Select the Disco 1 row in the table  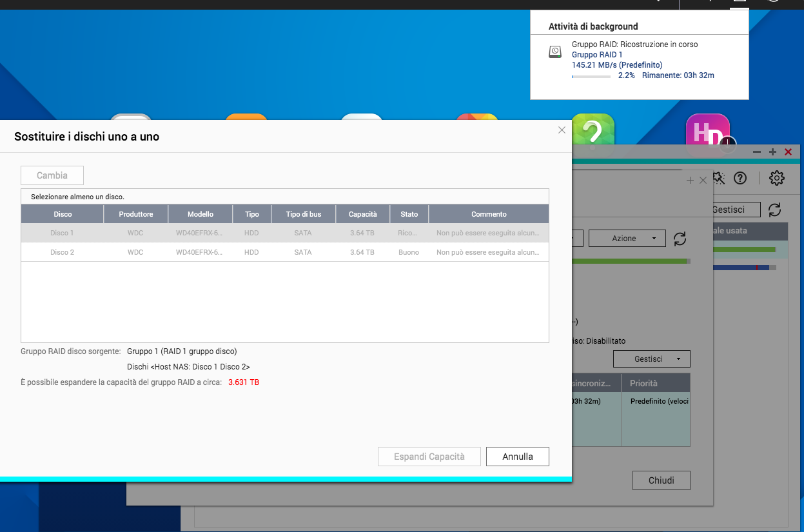pos(284,233)
